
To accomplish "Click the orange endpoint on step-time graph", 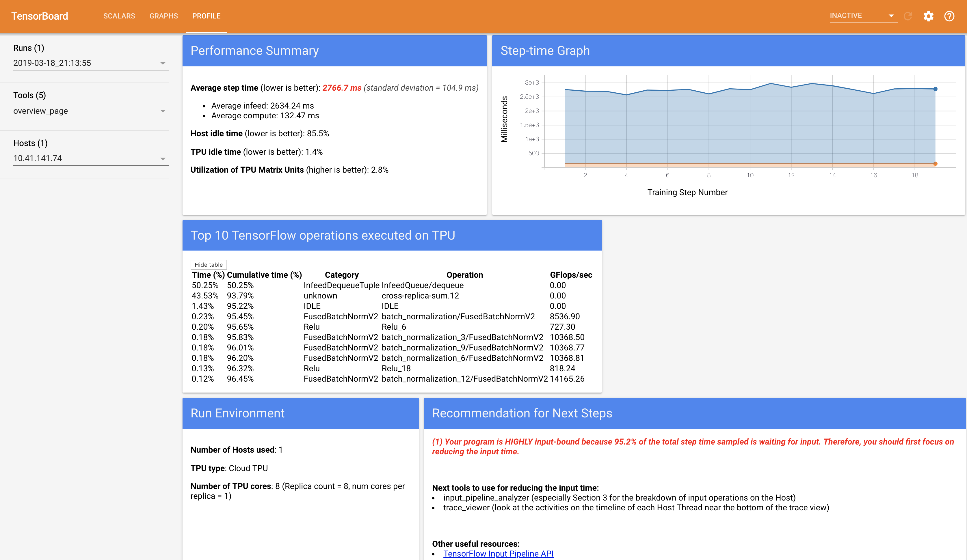I will click(935, 164).
